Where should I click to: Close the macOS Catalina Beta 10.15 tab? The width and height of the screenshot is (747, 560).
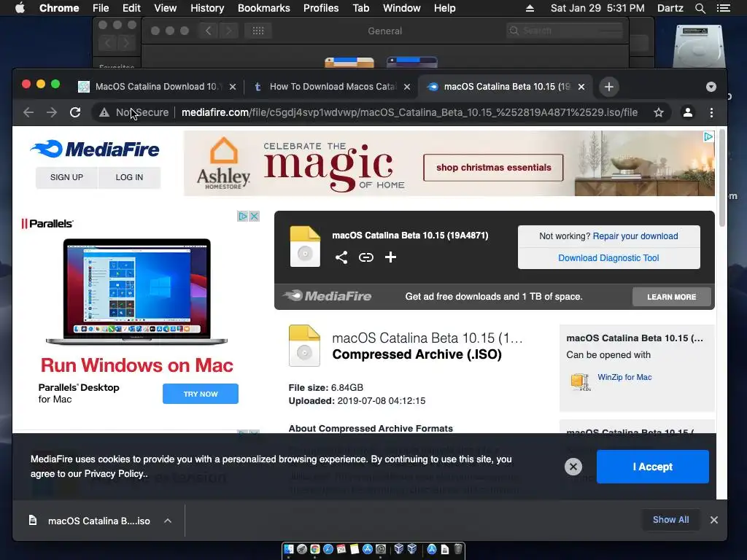coord(581,87)
